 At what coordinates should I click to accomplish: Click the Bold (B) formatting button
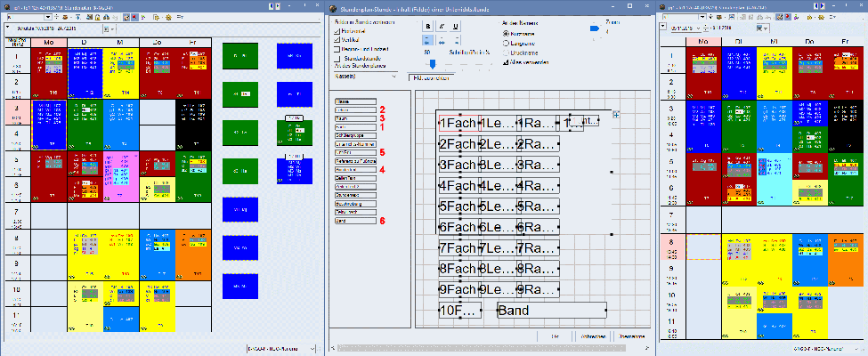pos(428,27)
